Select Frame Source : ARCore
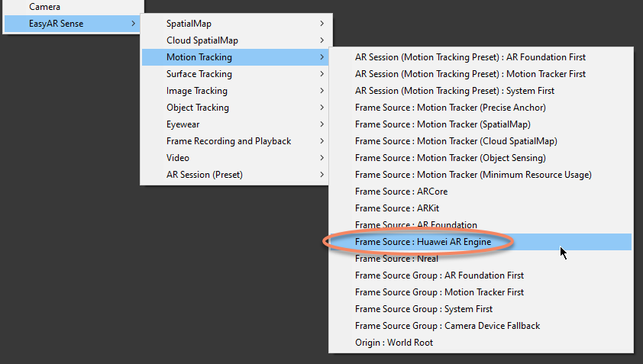 pyautogui.click(x=480, y=192)
